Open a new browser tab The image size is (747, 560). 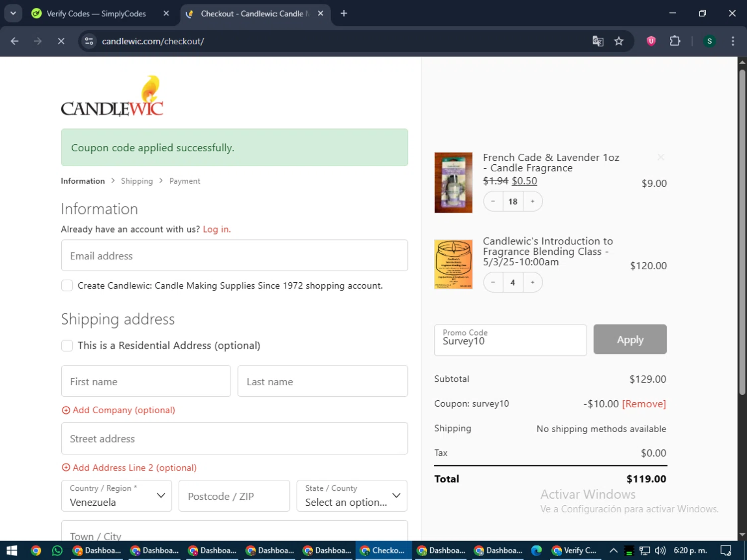(x=344, y=13)
